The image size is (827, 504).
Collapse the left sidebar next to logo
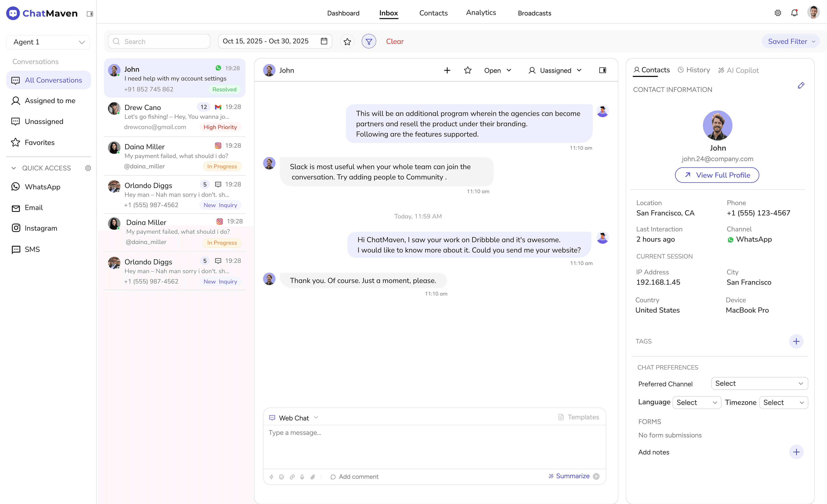[90, 14]
